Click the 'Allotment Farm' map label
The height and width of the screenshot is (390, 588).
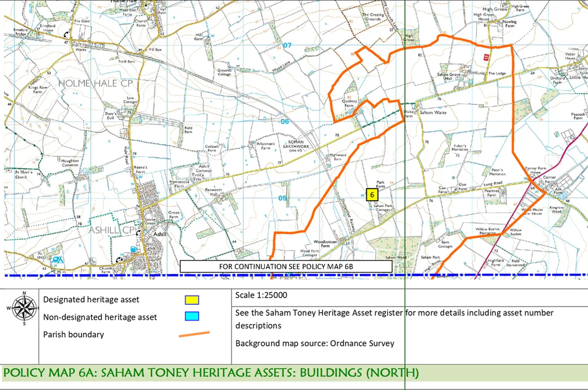click(266, 146)
